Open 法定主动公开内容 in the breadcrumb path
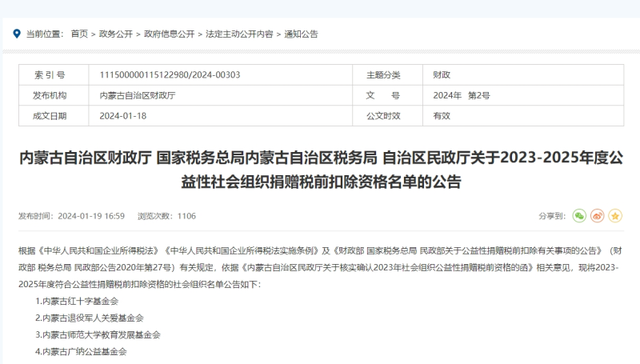Screen dimensions: 640x364 click(x=238, y=34)
